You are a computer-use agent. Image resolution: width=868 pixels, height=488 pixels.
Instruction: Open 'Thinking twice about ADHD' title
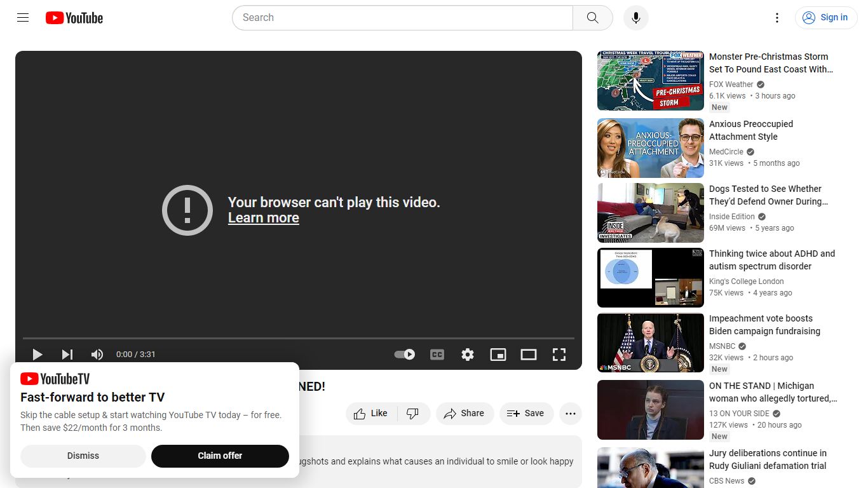pyautogui.click(x=772, y=260)
